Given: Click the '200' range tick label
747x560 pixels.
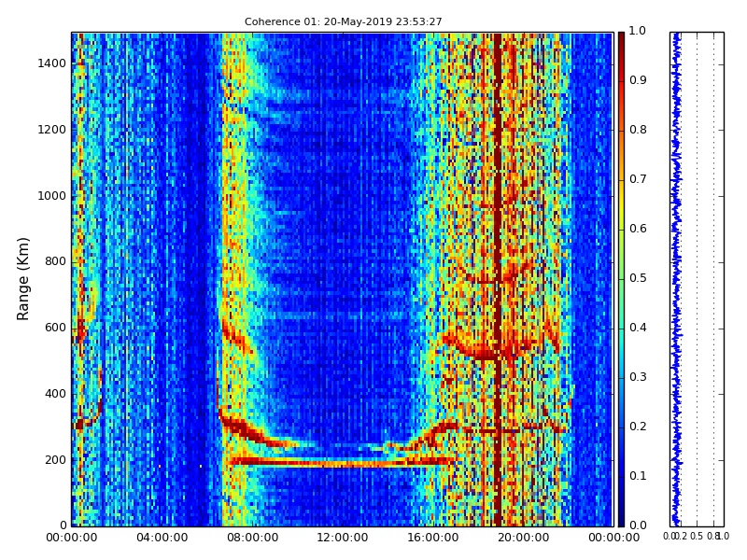Looking at the screenshot, I should coord(55,460).
